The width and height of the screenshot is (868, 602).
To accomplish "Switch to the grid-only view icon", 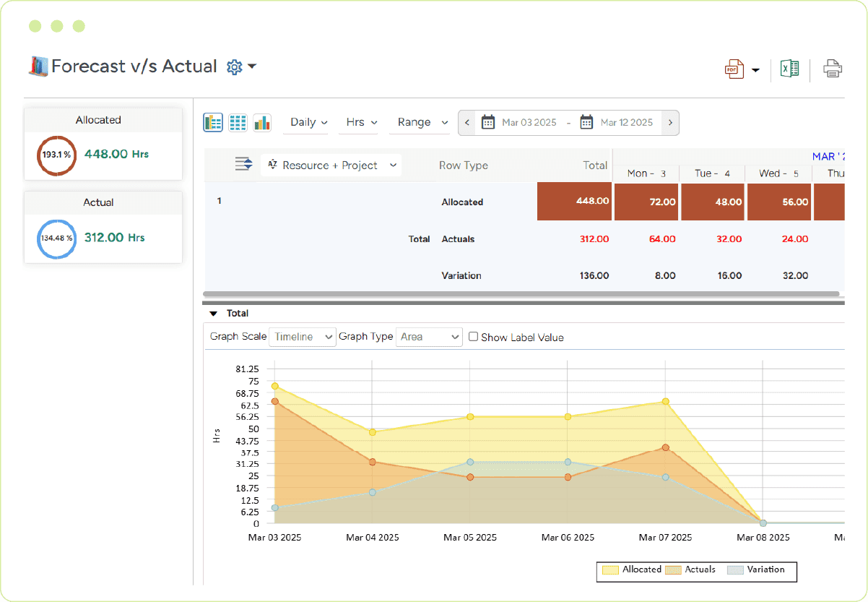I will pos(238,122).
